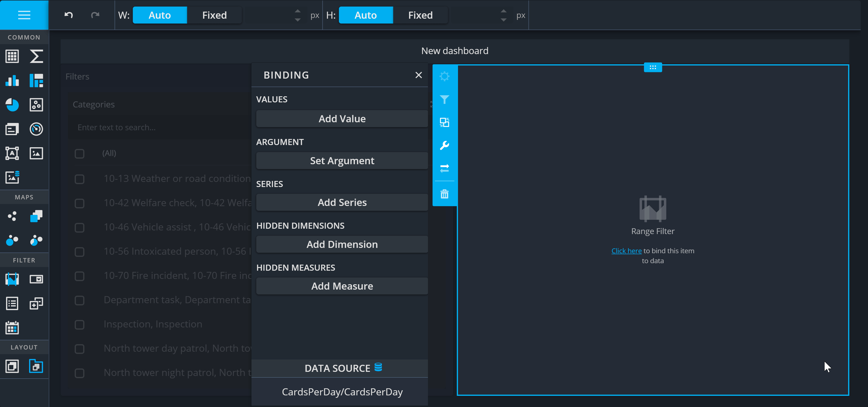The width and height of the screenshot is (868, 407).
Task: Check North tower day patrol category
Action: coord(80,349)
